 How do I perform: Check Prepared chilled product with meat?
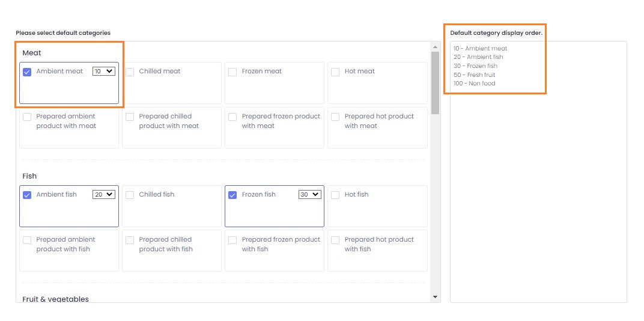click(130, 117)
